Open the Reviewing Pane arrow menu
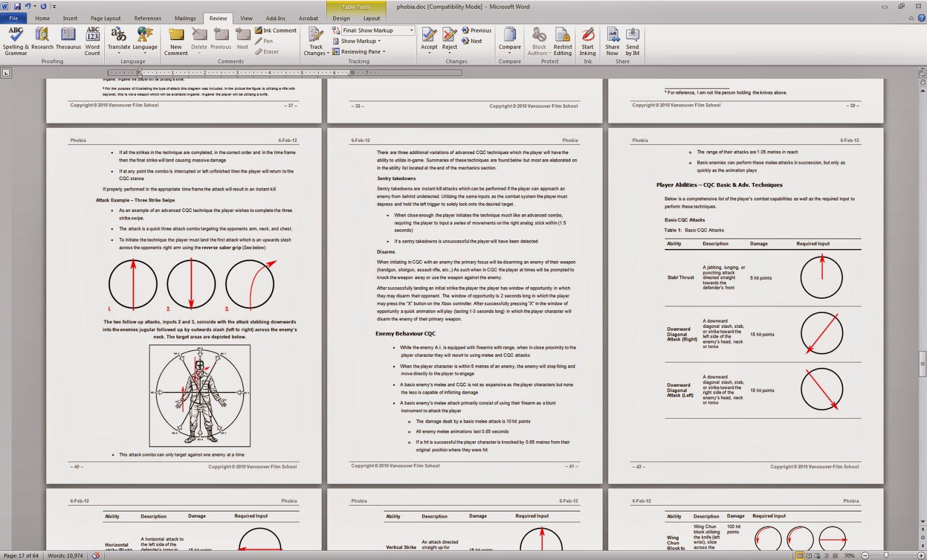 coord(384,52)
